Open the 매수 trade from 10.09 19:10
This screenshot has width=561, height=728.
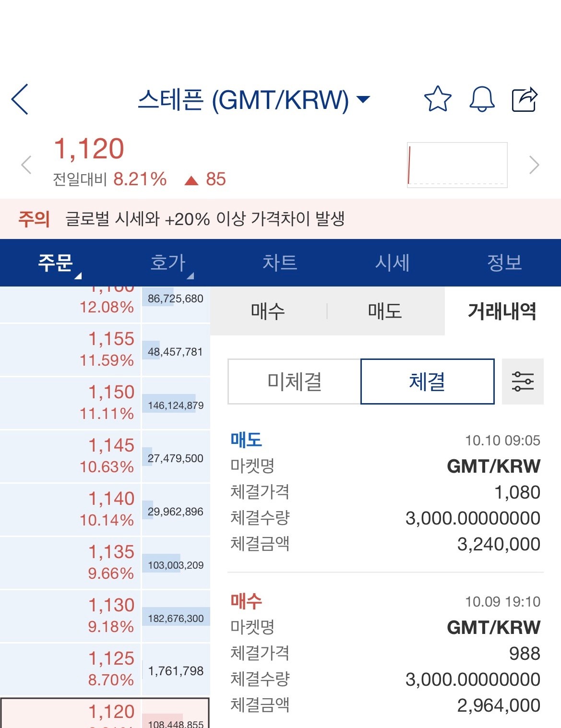click(385, 653)
